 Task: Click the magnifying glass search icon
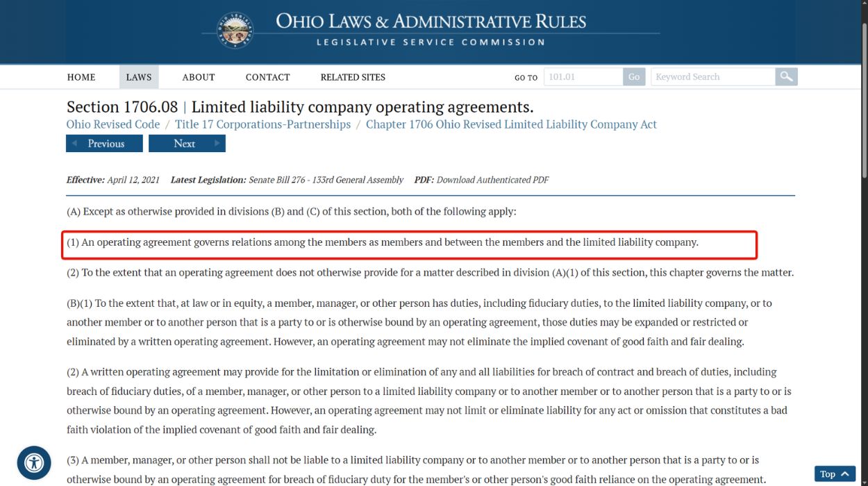(786, 77)
